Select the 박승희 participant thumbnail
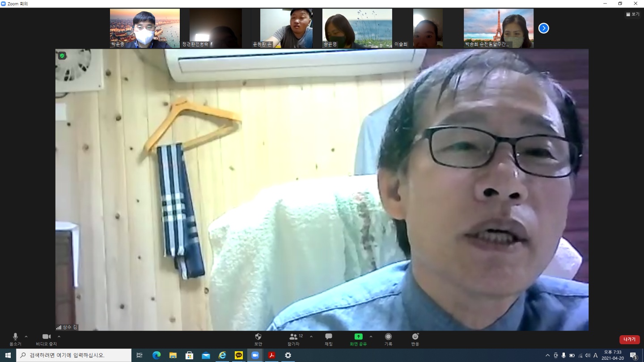The image size is (644, 362). [498, 28]
